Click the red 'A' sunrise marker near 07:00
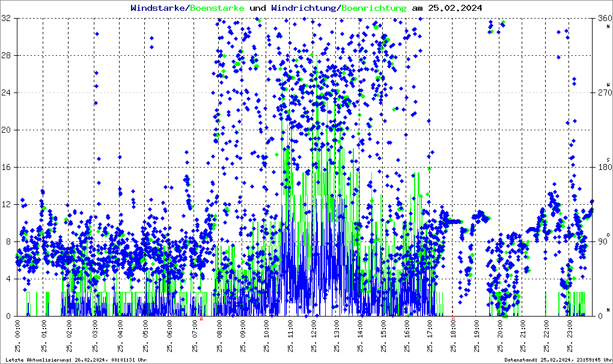 point(201,319)
